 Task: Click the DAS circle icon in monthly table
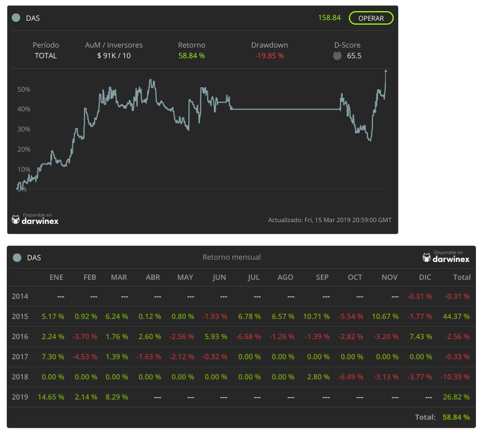coord(17,257)
